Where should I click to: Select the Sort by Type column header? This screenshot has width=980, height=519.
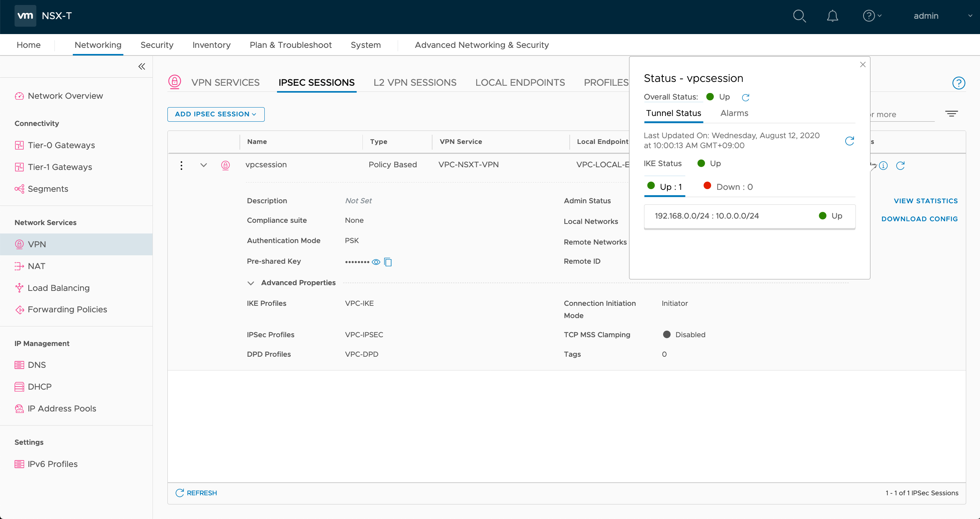[379, 142]
